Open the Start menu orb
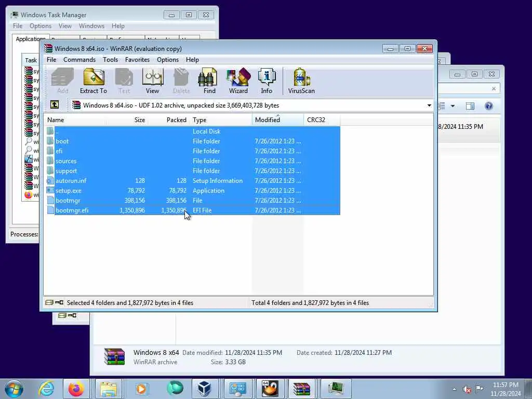 click(14, 389)
